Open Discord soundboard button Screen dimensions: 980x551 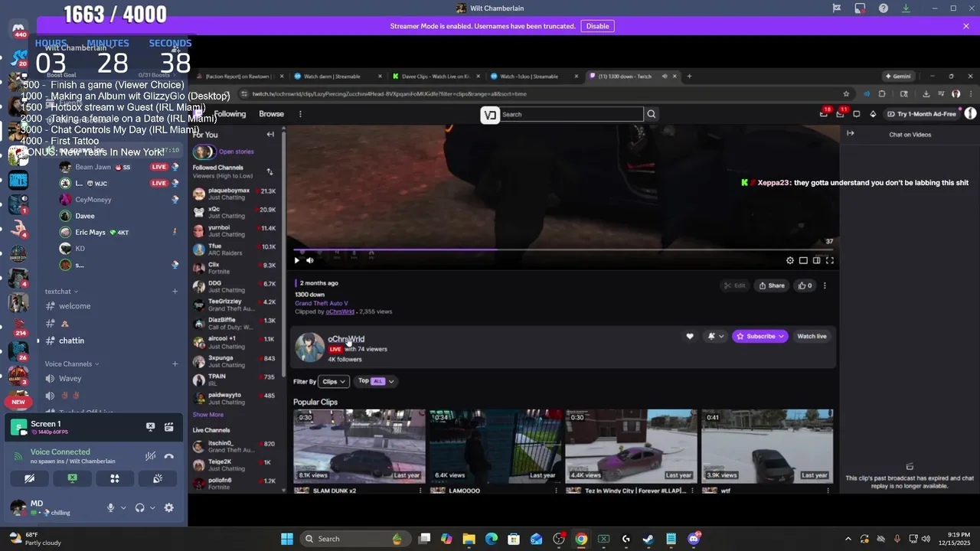pyautogui.click(x=158, y=478)
